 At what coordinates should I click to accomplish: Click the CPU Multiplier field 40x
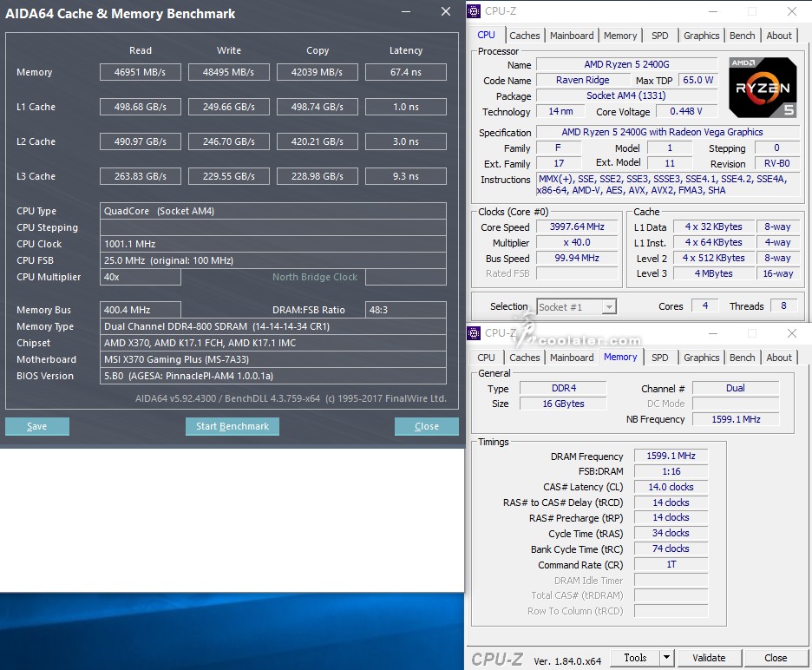click(141, 277)
